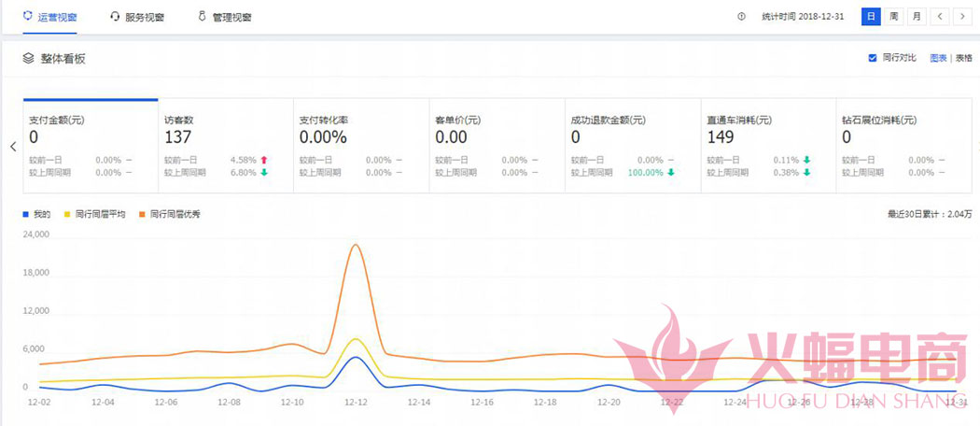
Task: Switch view to 表格
Action: click(963, 58)
